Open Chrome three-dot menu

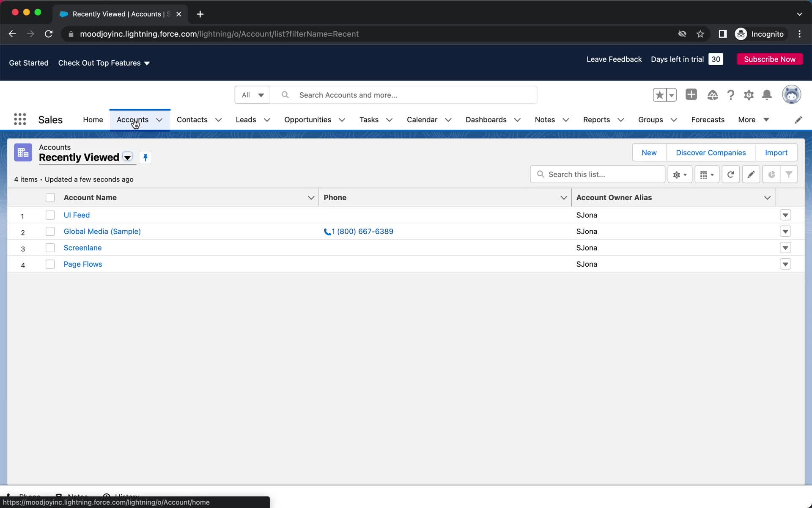pyautogui.click(x=799, y=34)
